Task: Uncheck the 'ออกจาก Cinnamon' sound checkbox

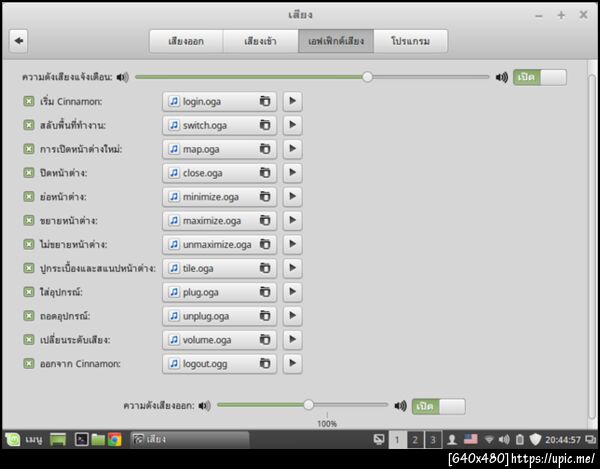Action: point(29,363)
